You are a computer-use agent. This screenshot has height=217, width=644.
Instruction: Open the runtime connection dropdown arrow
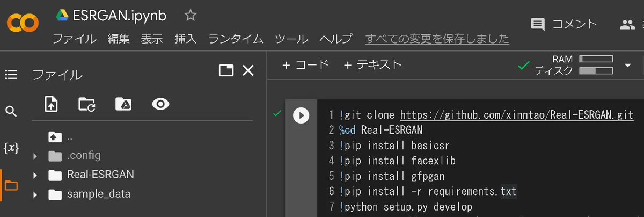(628, 66)
